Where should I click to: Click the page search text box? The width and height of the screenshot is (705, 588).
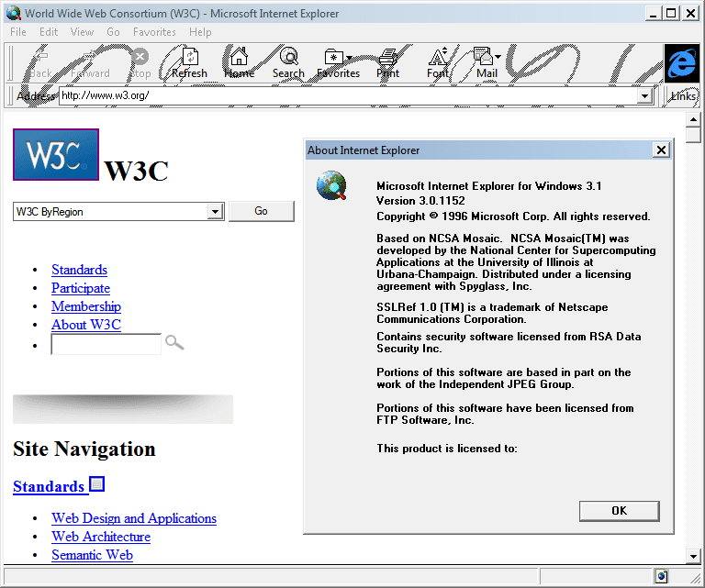106,344
